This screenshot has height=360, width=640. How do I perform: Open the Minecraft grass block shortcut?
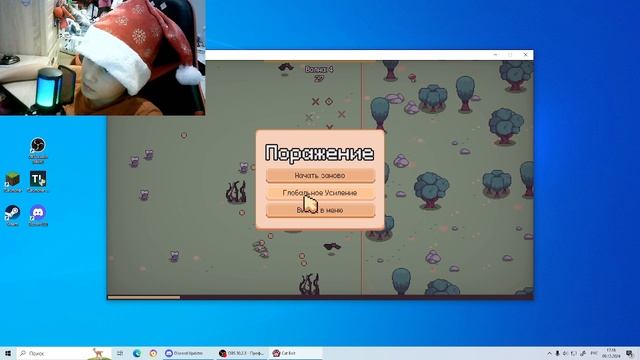coord(13,182)
